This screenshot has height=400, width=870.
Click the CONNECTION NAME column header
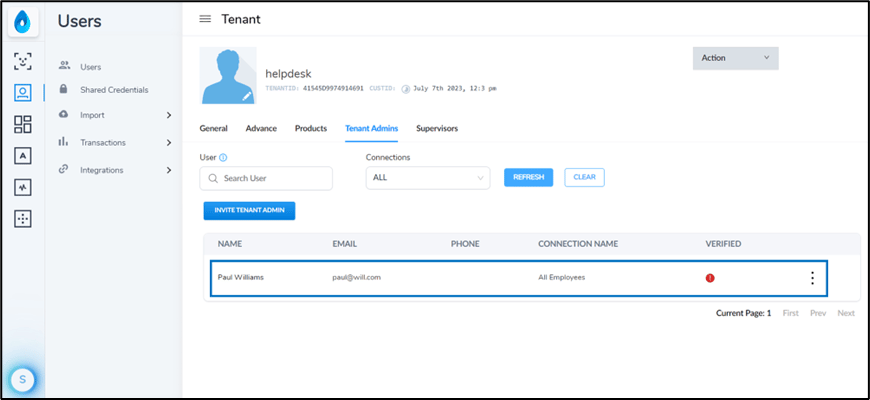point(578,244)
